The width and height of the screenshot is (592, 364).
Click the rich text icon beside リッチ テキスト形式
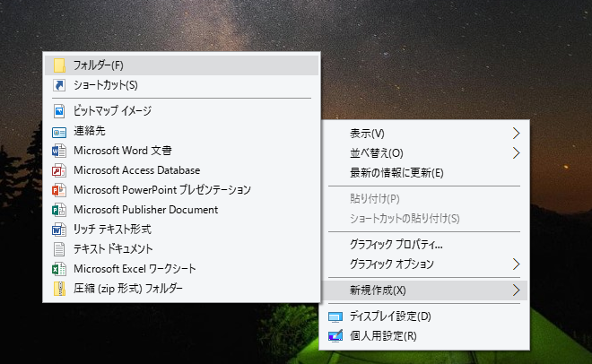coord(59,230)
